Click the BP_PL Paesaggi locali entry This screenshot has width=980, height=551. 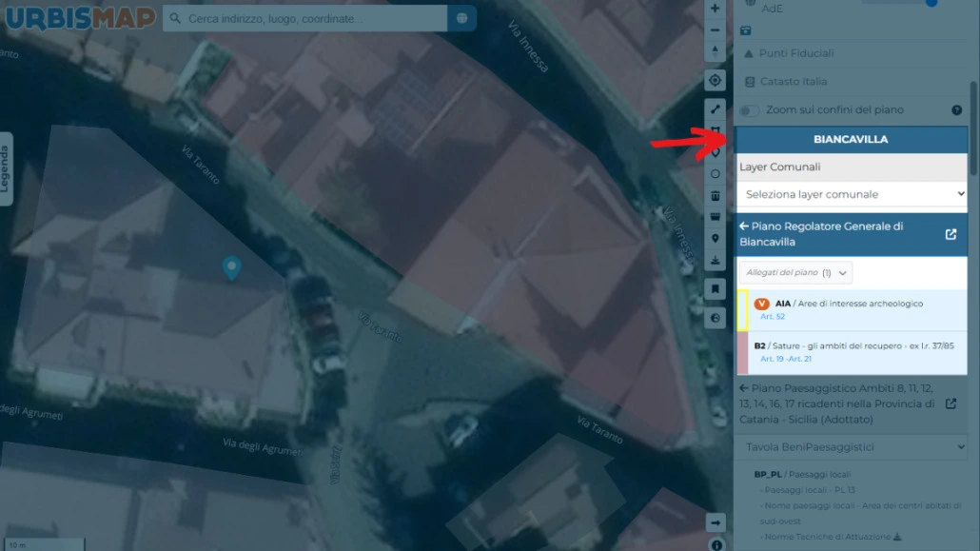click(802, 474)
